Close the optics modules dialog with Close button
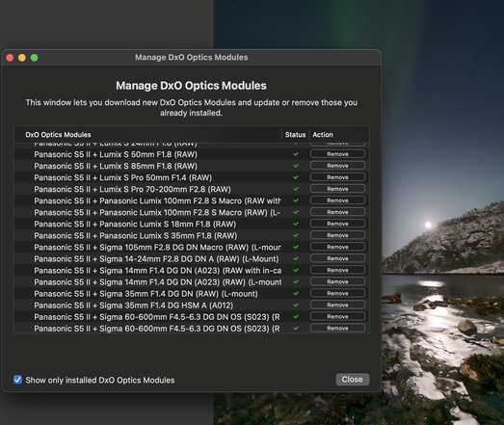Viewport: 504px width, 425px height. (x=353, y=380)
